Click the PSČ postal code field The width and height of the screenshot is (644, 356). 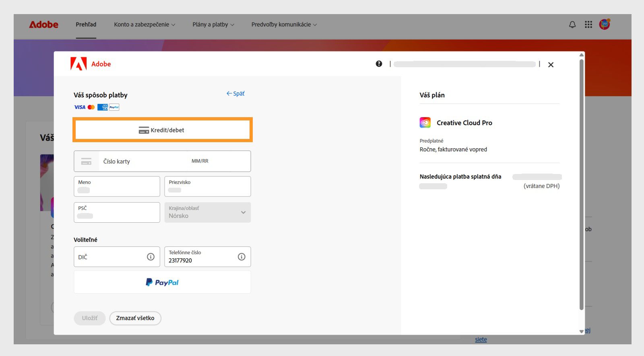[x=117, y=212]
